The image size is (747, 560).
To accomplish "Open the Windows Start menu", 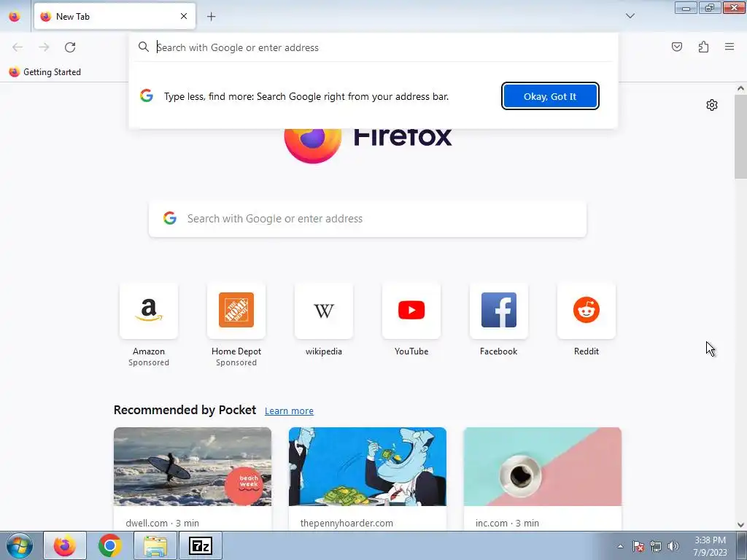I will coord(19,545).
